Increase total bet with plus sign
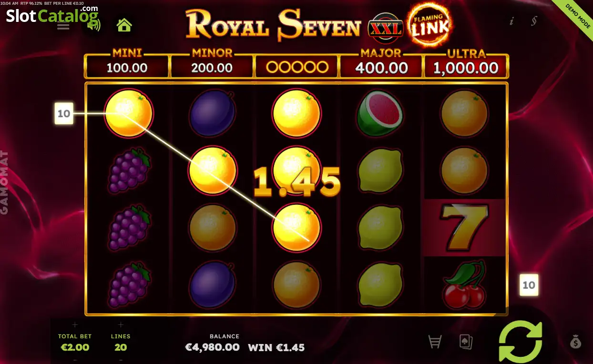593x364 pixels. 75,325
